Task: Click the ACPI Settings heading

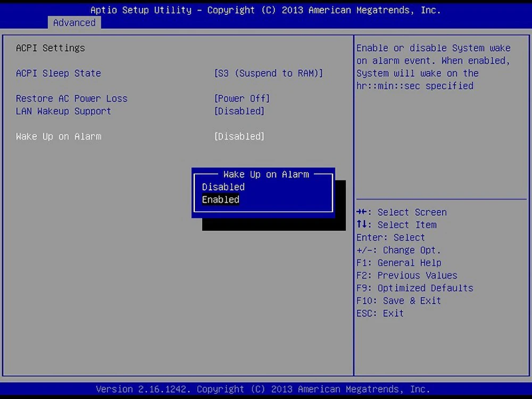Action: coord(50,48)
